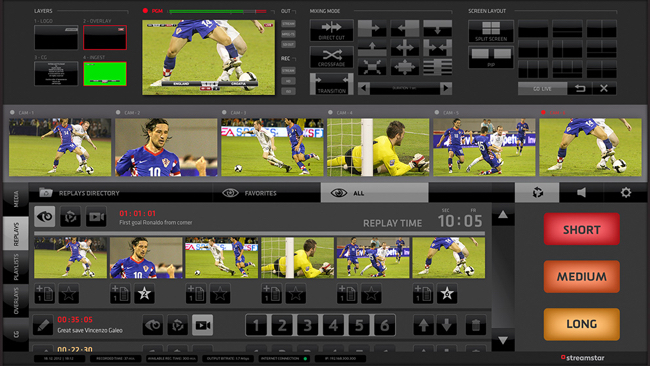Switch to the OVERLAYS side tab
The width and height of the screenshot is (650, 366).
[16, 301]
